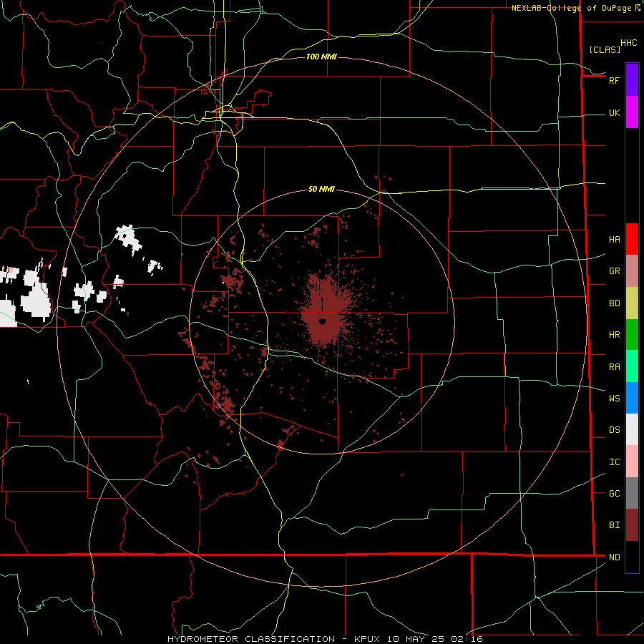The width and height of the screenshot is (644, 644).
Task: Click the black radar site center dot
Action: pyautogui.click(x=323, y=321)
